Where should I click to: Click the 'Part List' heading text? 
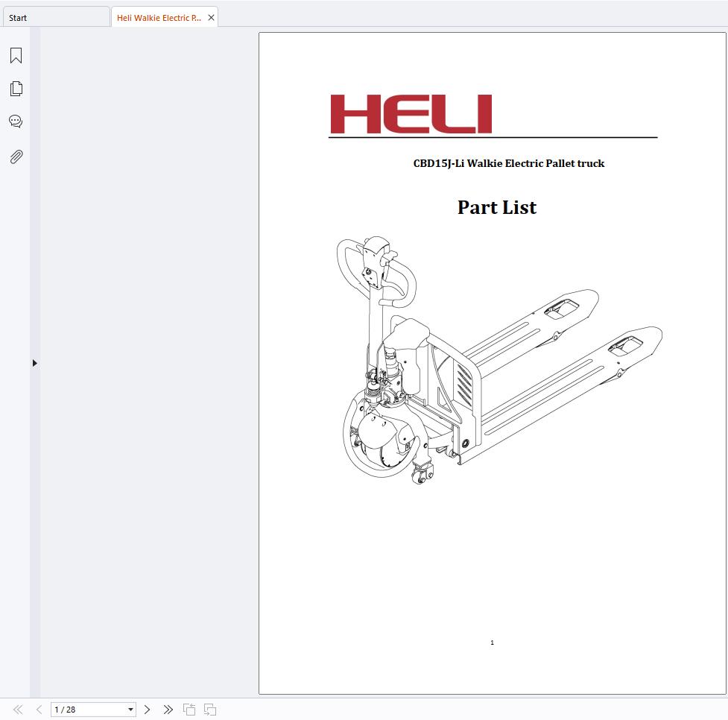[x=497, y=207]
